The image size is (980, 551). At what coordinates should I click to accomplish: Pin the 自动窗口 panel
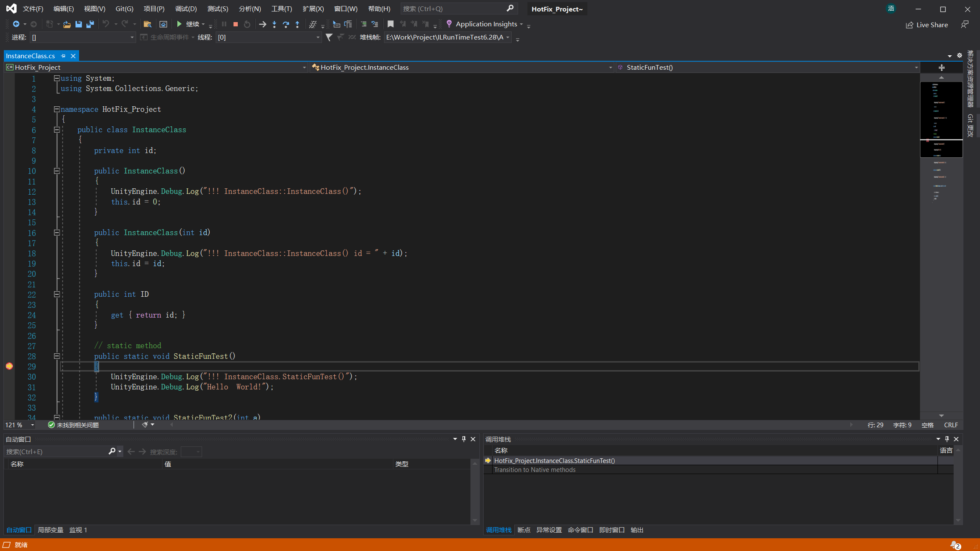click(464, 439)
